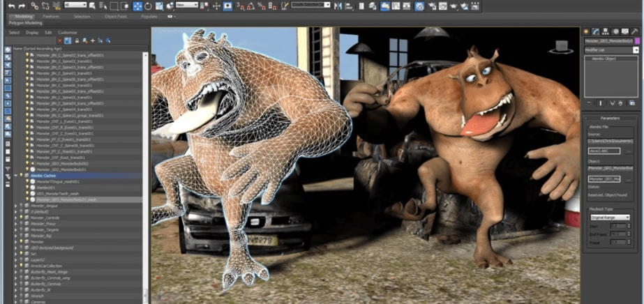
Task: Expand the Monster_Controls layer
Action: (15, 218)
